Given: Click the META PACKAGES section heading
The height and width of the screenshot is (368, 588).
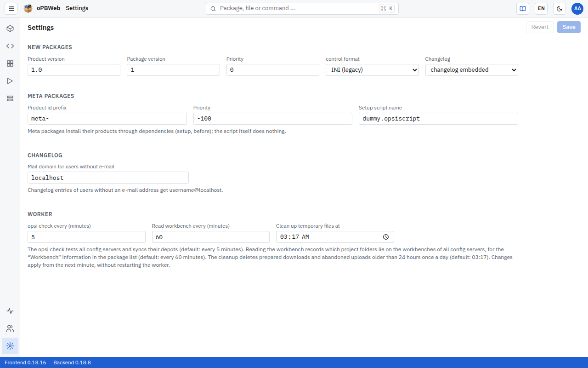Looking at the screenshot, I should 51,96.
